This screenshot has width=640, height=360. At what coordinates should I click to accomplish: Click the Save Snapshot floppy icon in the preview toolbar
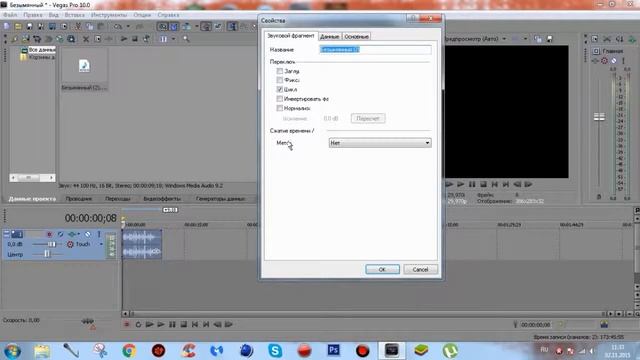click(549, 39)
